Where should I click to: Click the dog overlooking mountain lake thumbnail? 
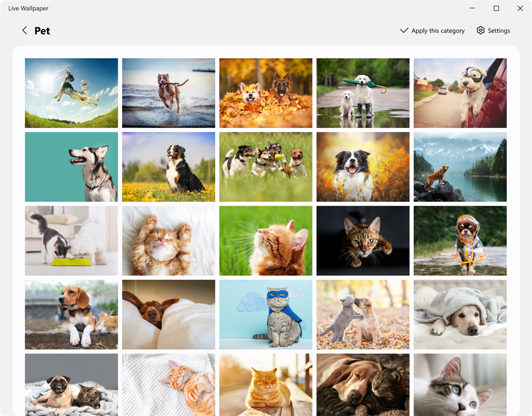(x=460, y=167)
